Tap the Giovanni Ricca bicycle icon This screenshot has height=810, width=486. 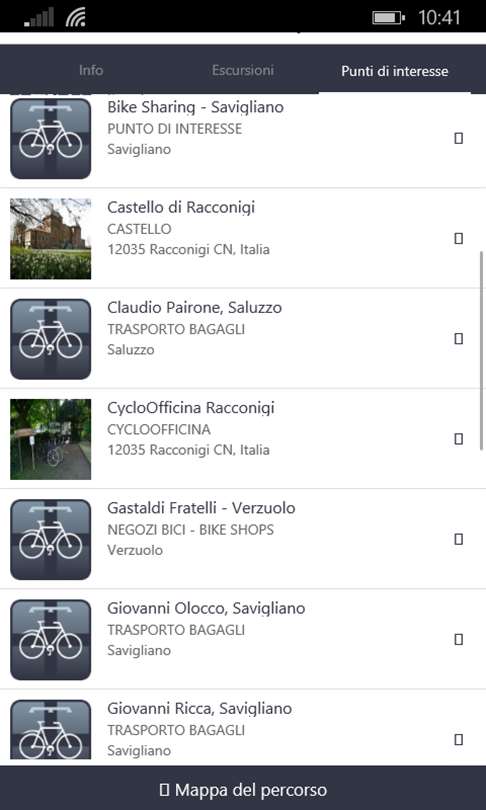51,729
